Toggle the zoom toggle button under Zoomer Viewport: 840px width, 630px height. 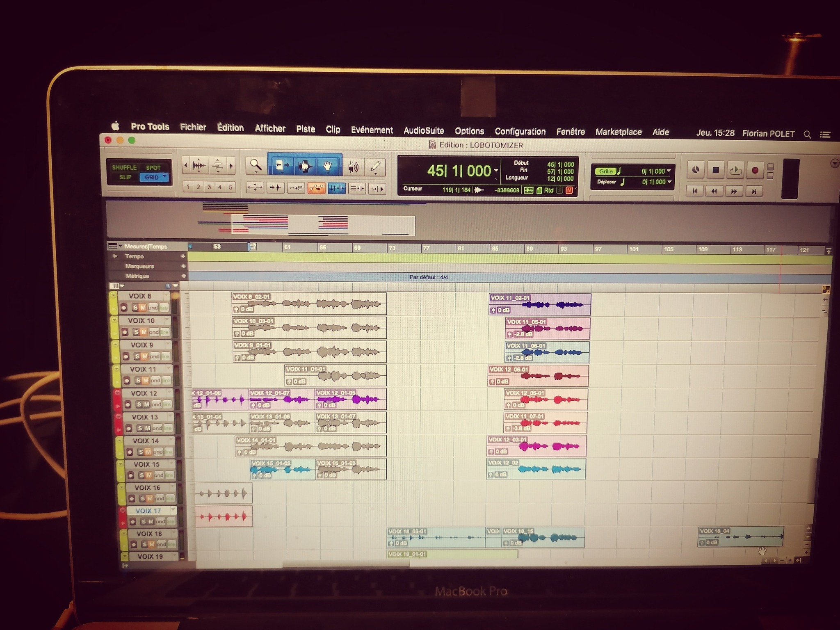(255, 188)
